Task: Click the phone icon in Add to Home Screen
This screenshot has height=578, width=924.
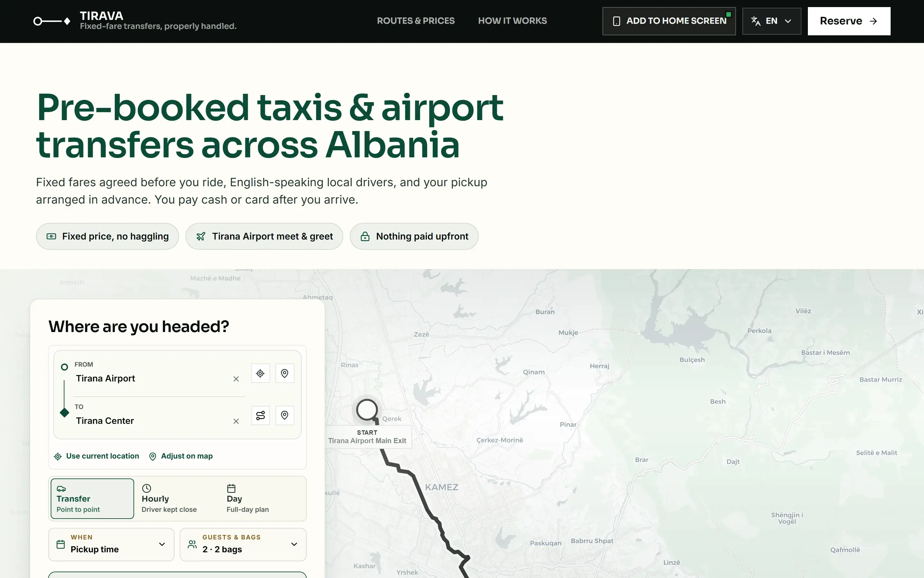Action: coord(616,21)
